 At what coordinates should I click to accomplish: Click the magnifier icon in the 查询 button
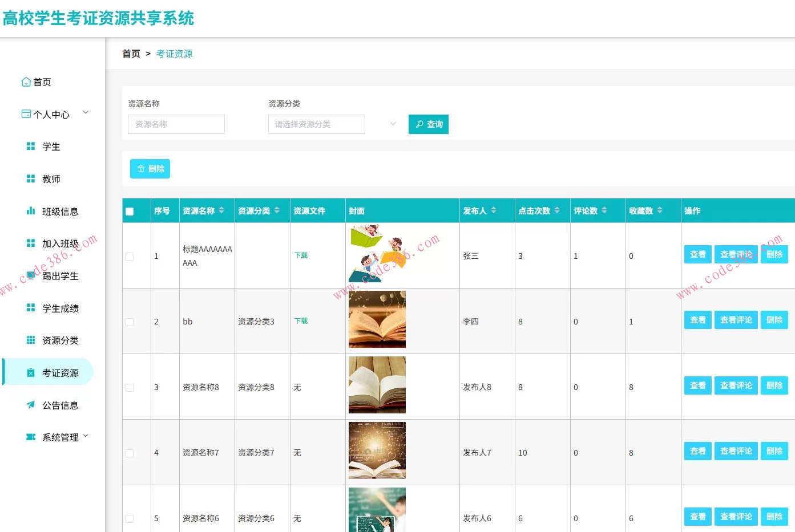coord(421,124)
